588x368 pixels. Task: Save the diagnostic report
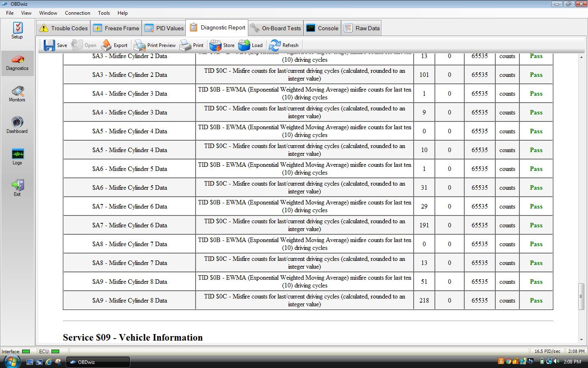(56, 45)
